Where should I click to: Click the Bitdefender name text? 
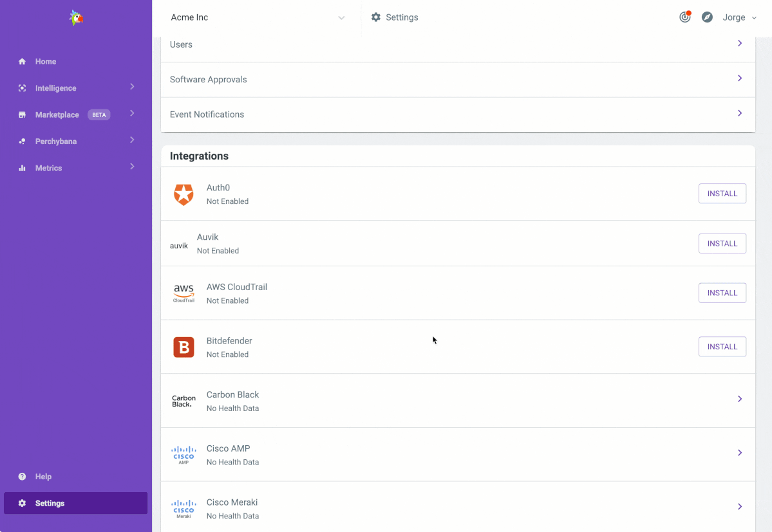coord(229,341)
